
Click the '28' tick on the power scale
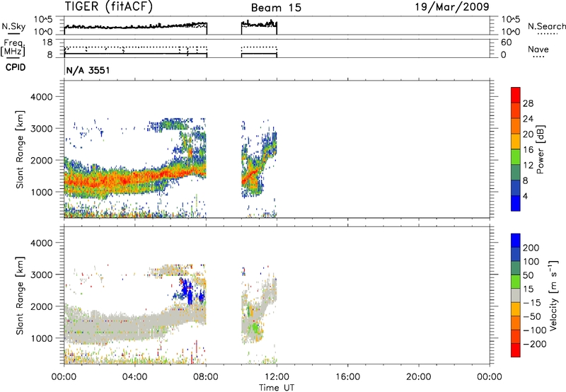[x=528, y=103]
